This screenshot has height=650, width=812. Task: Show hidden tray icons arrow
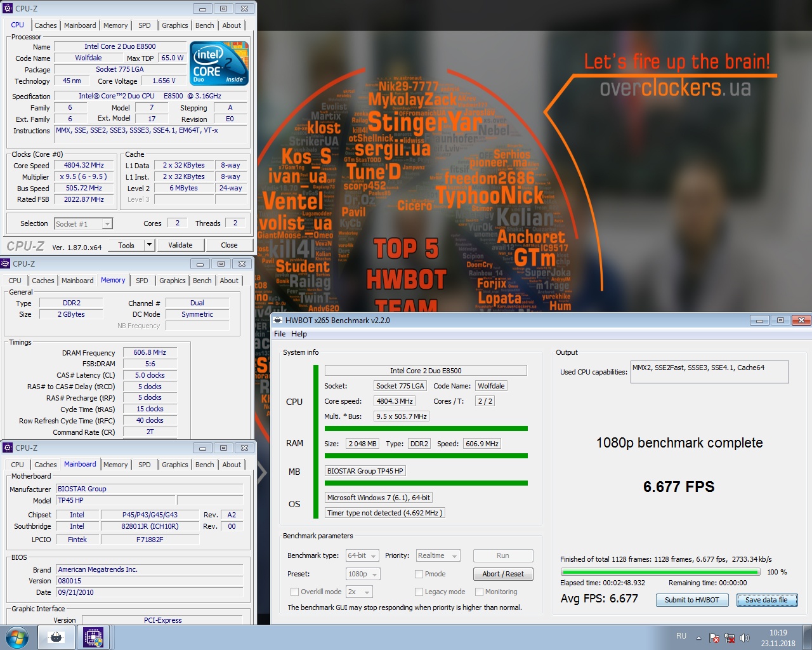(698, 638)
